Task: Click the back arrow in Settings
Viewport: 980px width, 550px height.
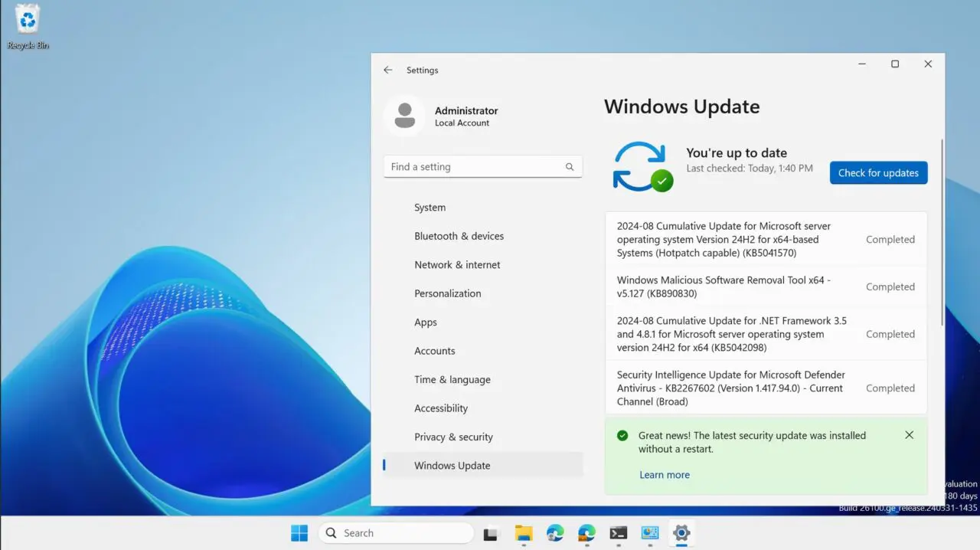Action: pyautogui.click(x=388, y=70)
